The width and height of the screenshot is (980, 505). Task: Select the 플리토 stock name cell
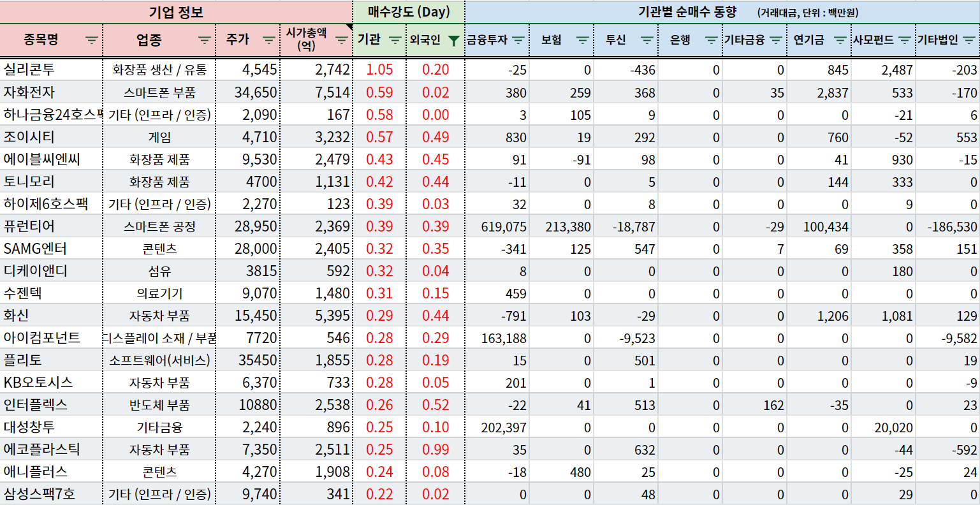point(51,360)
